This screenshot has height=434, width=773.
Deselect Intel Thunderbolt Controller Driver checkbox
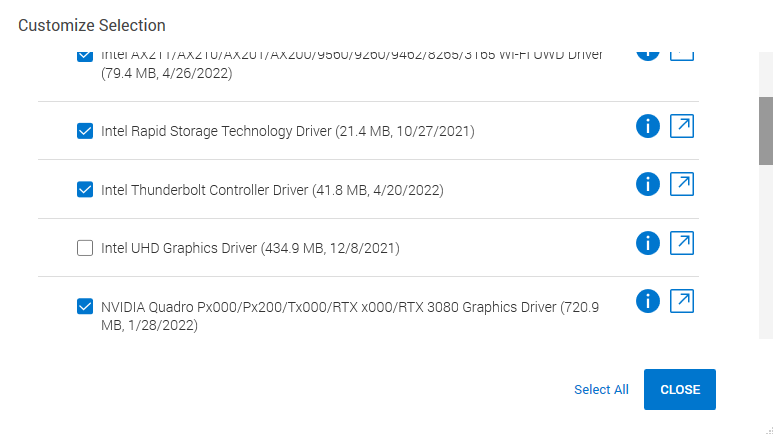pyautogui.click(x=85, y=189)
